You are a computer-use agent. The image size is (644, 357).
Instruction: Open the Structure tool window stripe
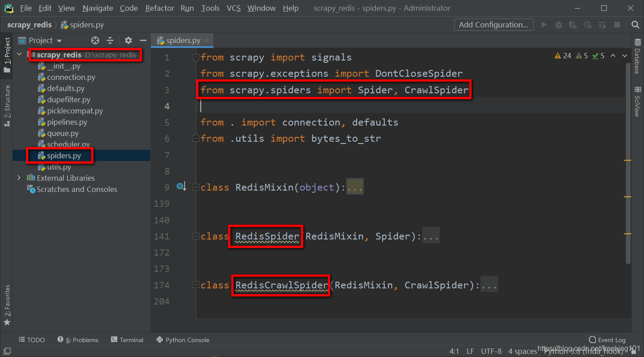(7, 105)
